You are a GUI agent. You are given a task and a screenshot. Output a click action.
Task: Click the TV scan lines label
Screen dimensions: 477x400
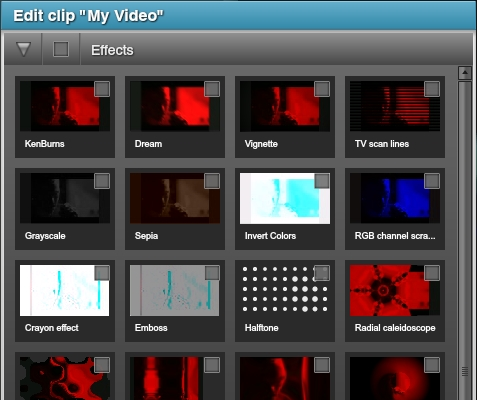382,144
